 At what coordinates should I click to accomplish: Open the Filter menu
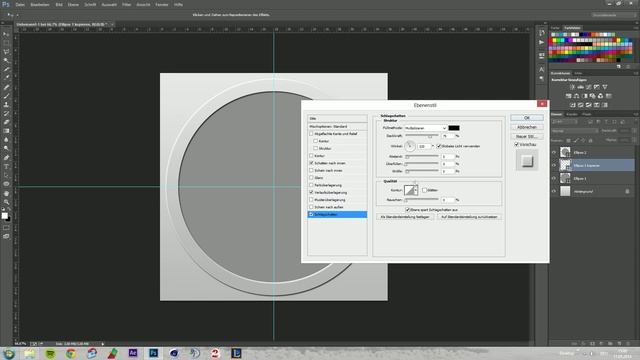click(127, 4)
